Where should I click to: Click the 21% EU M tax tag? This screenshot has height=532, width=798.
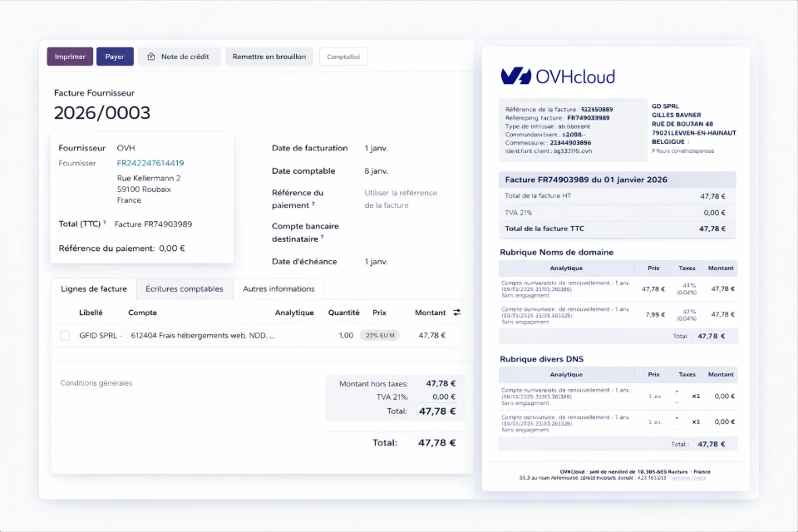[379, 336]
